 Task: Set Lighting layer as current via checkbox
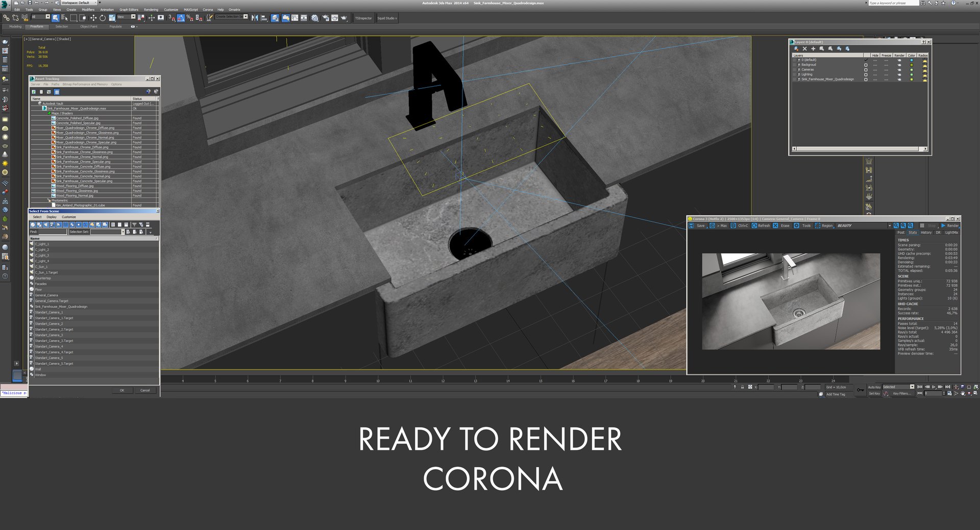tap(866, 74)
